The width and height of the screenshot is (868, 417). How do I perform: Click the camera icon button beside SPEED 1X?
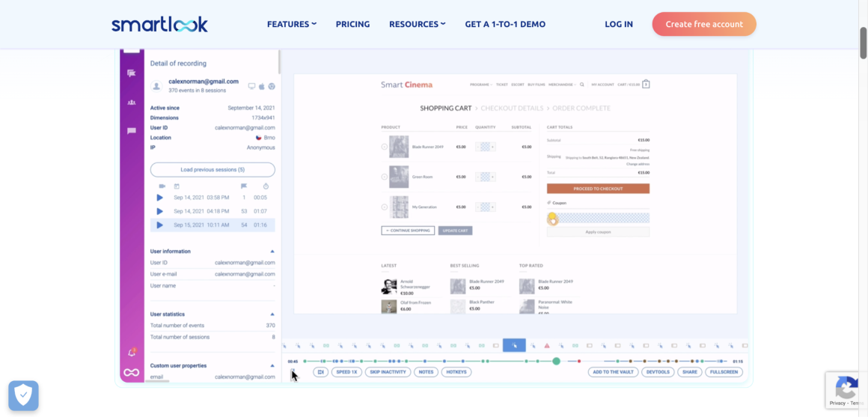pos(320,372)
